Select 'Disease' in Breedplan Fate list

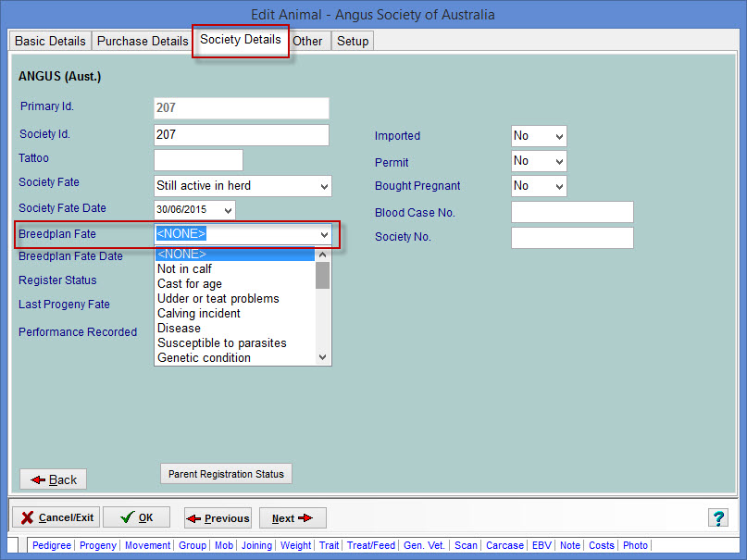tap(235, 328)
